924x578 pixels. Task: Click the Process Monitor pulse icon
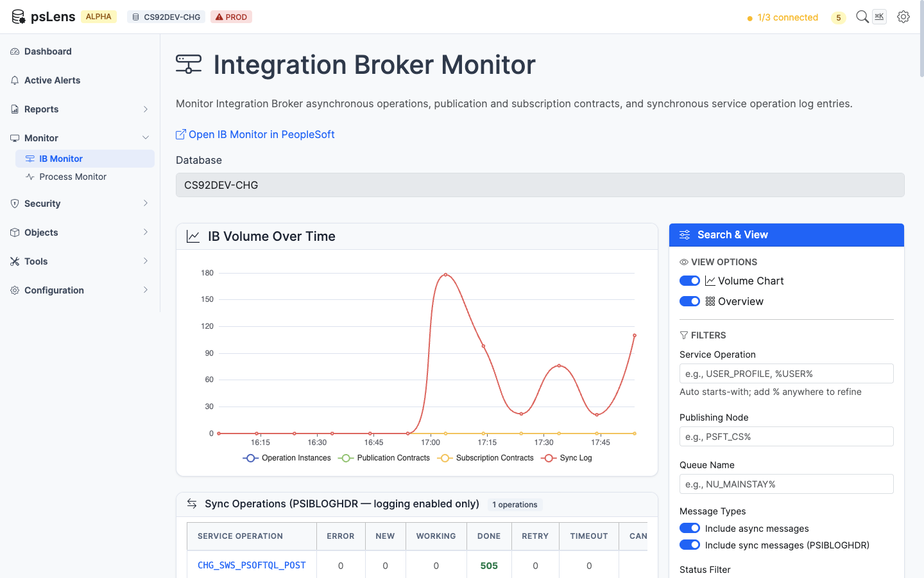30,177
